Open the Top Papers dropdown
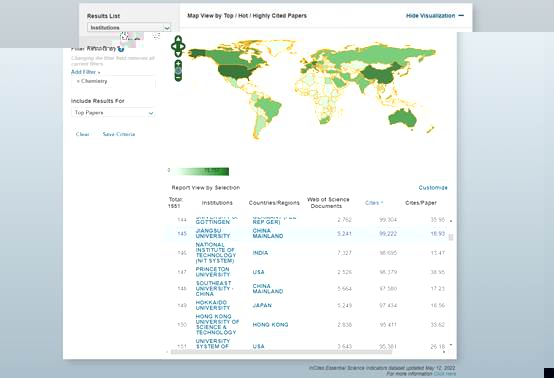This screenshot has width=554, height=378. 113,113
